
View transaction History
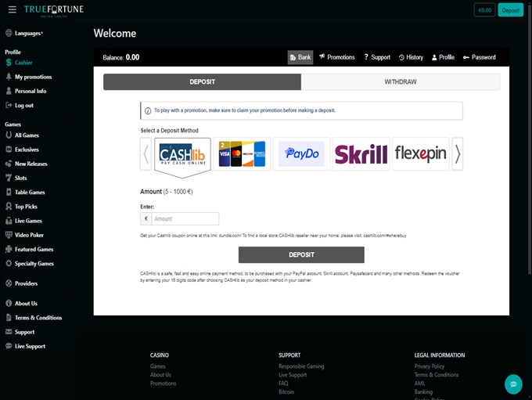tap(411, 57)
